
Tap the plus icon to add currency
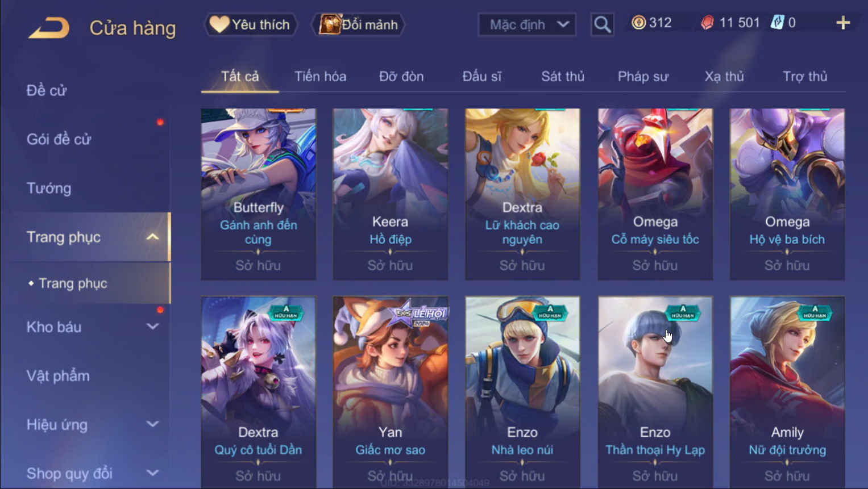click(843, 23)
